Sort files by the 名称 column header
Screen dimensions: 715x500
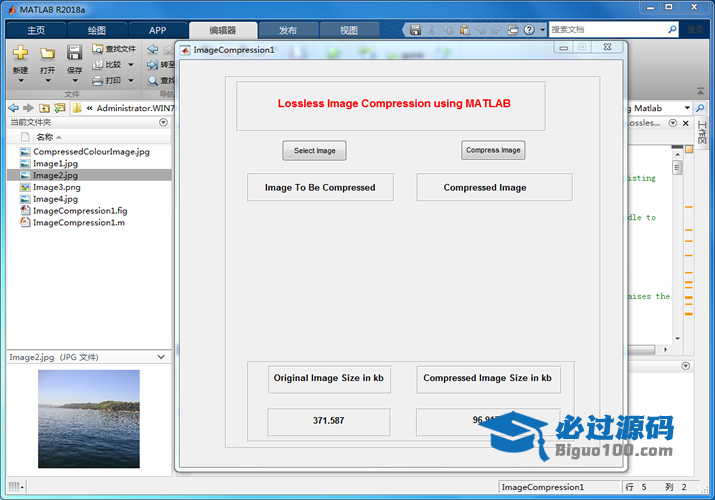click(45, 137)
